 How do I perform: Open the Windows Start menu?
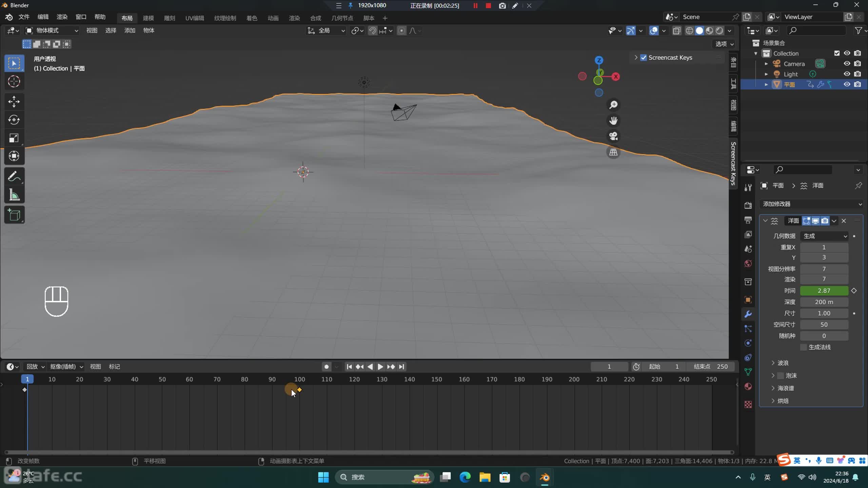[323, 477]
